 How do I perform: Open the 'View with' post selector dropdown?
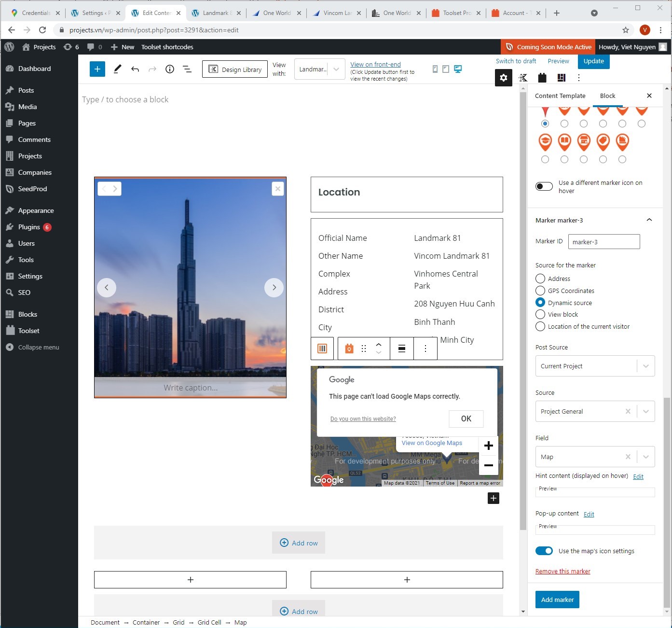319,69
